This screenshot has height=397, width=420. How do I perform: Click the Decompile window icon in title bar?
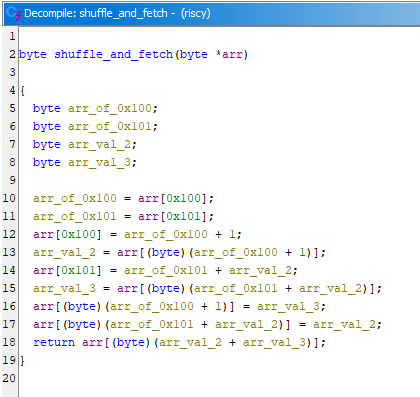click(x=13, y=13)
